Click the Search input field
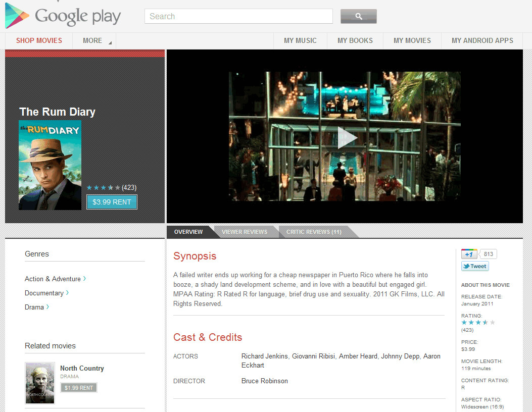 click(x=238, y=16)
